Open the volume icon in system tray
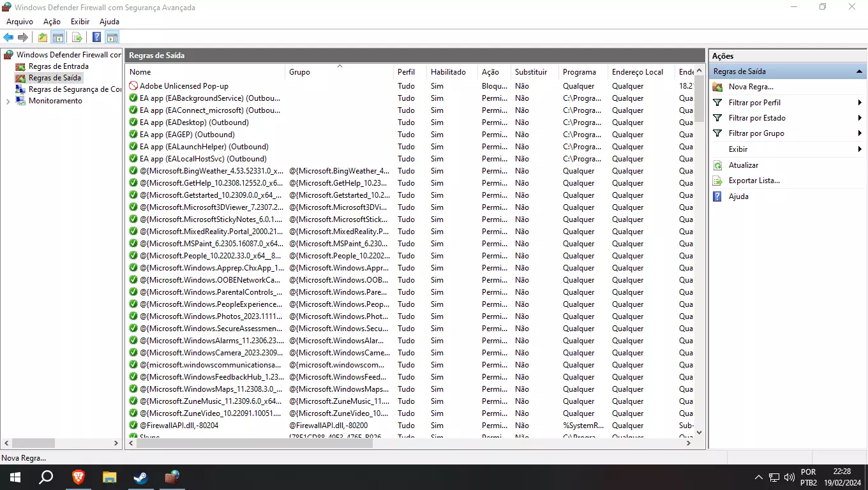Viewport: 868px width, 490px height. pos(789,477)
